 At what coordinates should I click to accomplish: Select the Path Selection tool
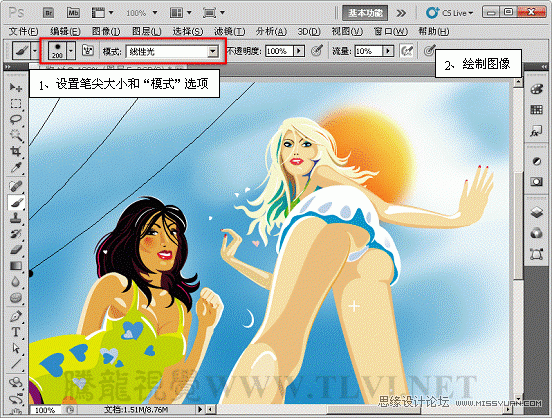(x=16, y=348)
